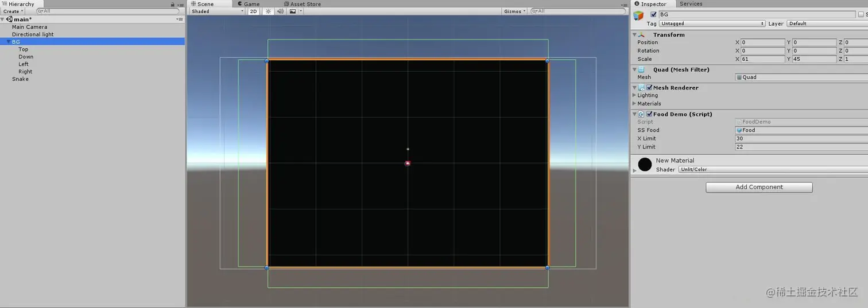Collapse the Transform component
868x308 pixels.
[x=635, y=35]
